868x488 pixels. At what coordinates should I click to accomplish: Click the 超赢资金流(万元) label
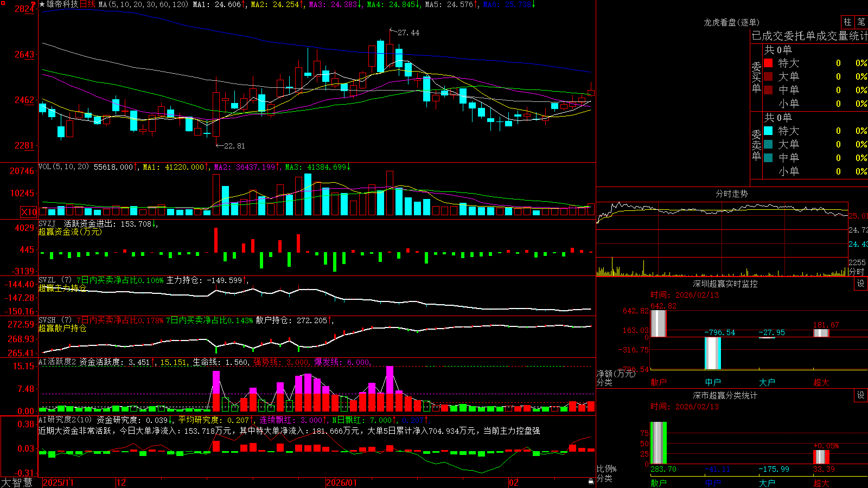coord(70,232)
